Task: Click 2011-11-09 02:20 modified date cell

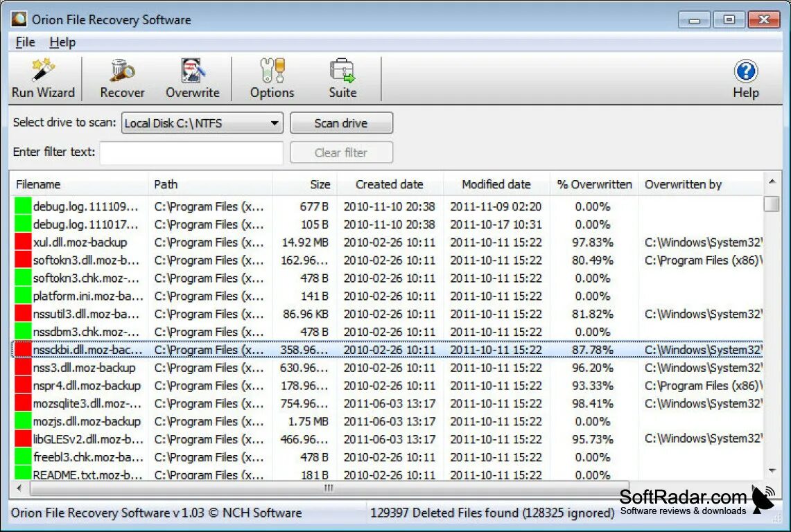Action: click(x=496, y=206)
